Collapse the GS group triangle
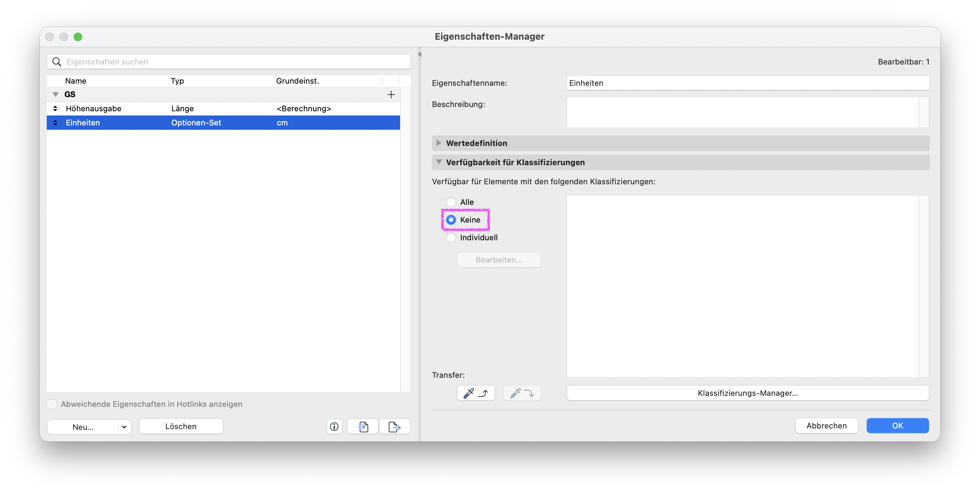The image size is (980, 494). 56,95
